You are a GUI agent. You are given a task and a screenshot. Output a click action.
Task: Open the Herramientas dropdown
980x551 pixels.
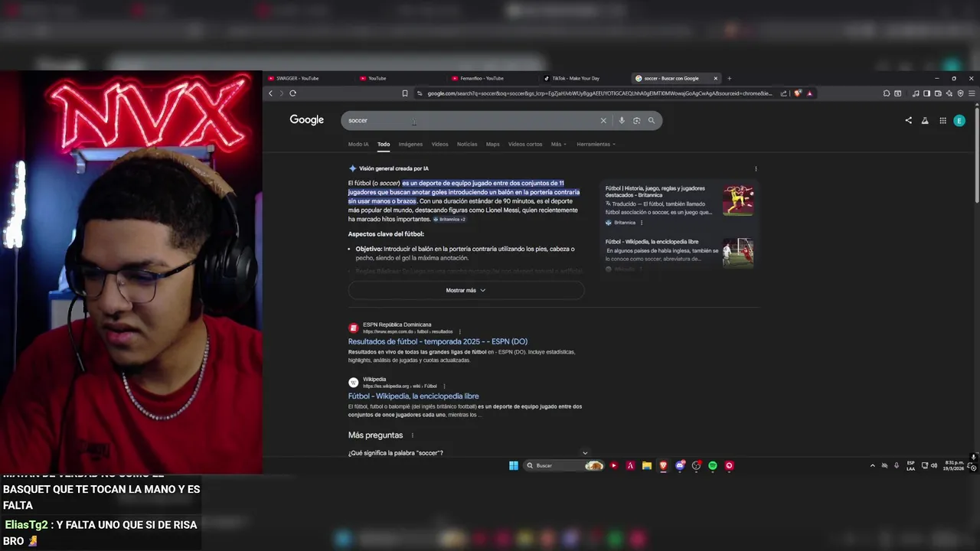(x=596, y=144)
